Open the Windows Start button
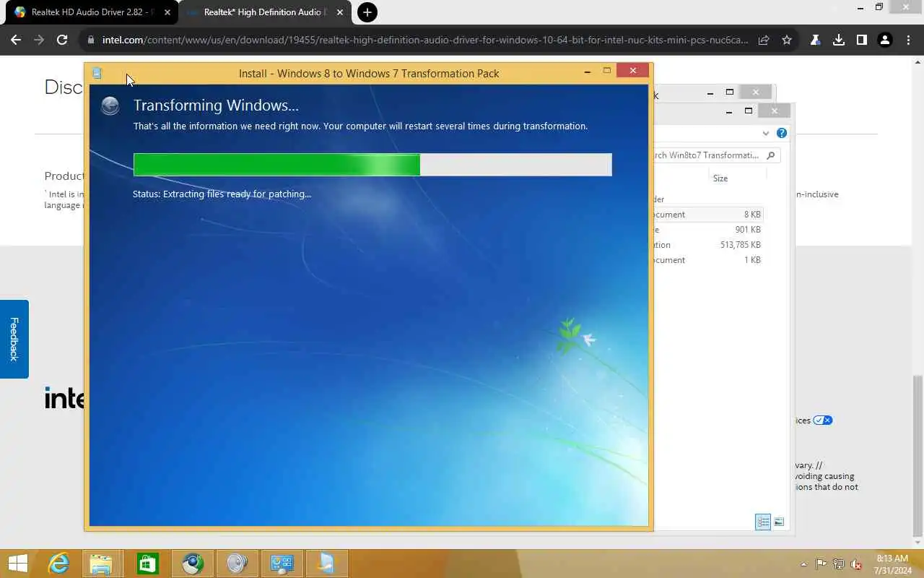The image size is (924, 578). pyautogui.click(x=17, y=564)
